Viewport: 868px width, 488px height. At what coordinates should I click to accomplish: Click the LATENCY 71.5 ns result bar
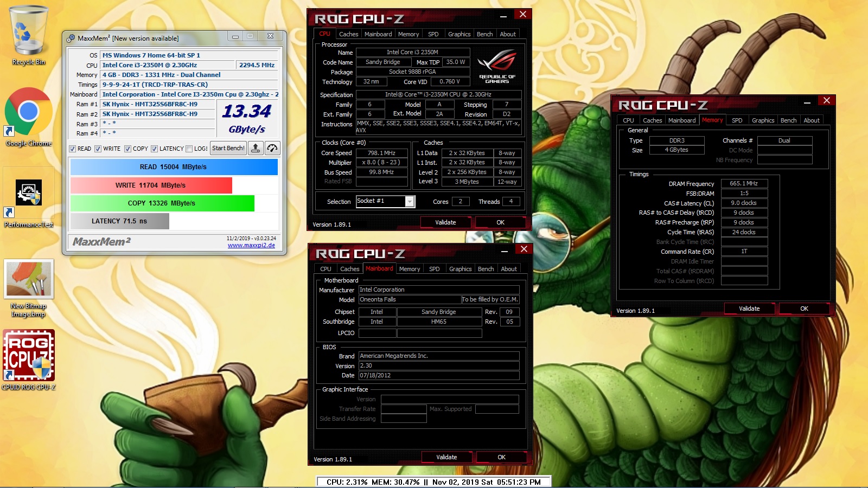(119, 221)
